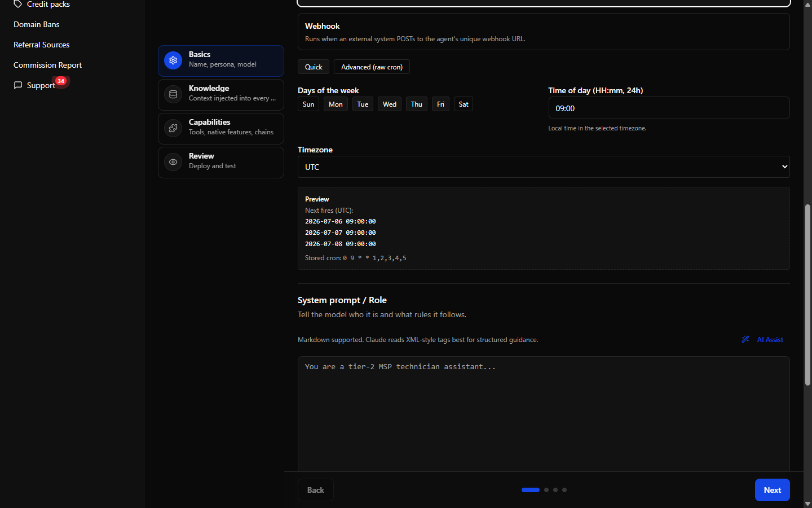Toggle Sat day of week
This screenshot has height=508, width=812.
coord(464,104)
